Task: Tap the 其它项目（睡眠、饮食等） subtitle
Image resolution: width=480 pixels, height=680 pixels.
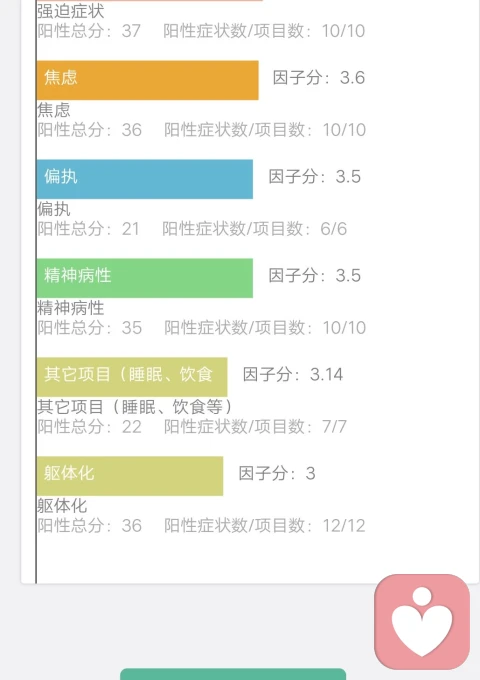Action: pos(135,407)
